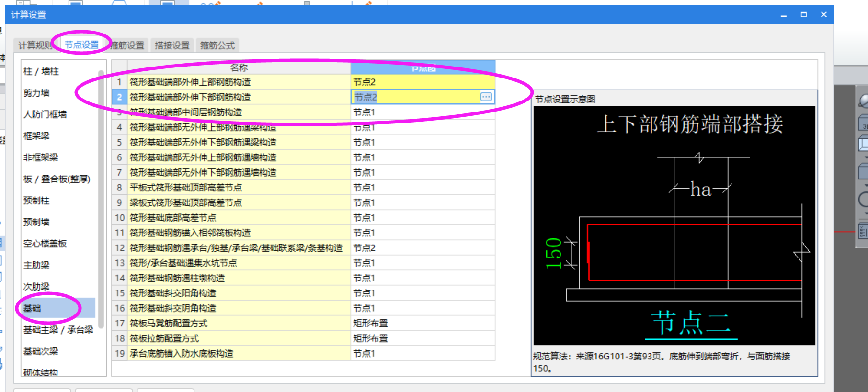The image size is (868, 392).
Task: Open the 节点设置 tab
Action: coord(81,45)
